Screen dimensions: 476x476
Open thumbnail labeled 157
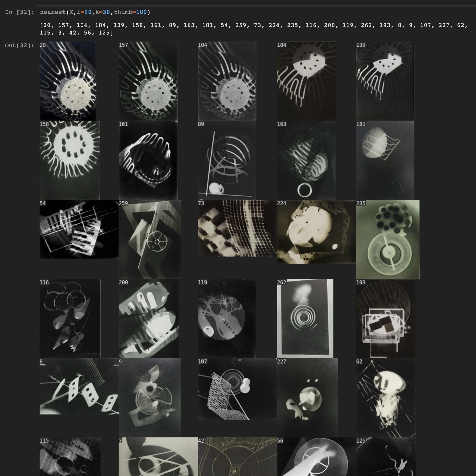tap(148, 81)
